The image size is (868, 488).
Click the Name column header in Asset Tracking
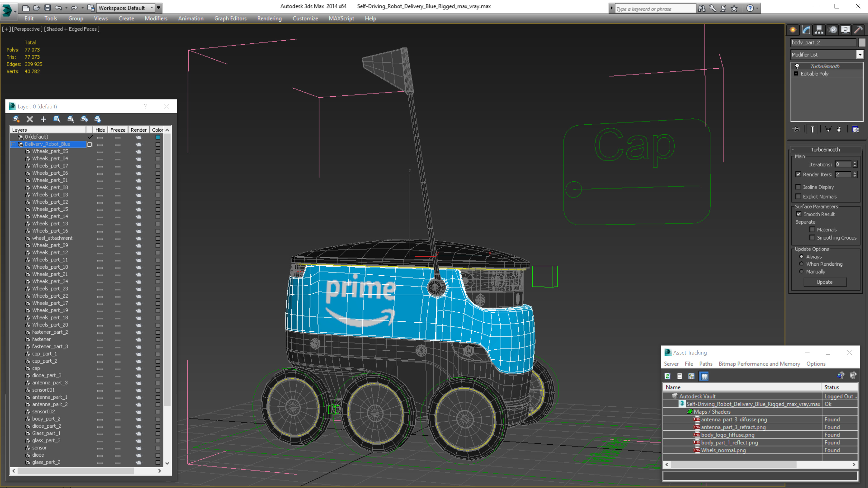click(742, 387)
